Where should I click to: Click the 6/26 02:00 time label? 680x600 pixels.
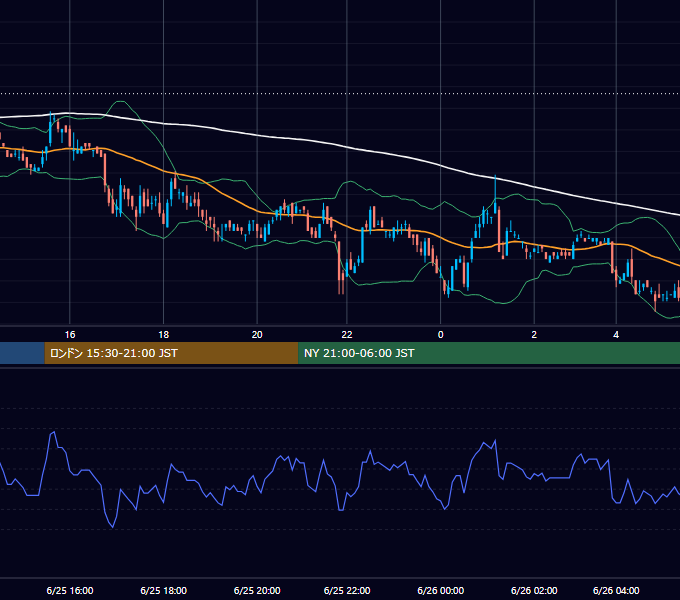coord(534,590)
